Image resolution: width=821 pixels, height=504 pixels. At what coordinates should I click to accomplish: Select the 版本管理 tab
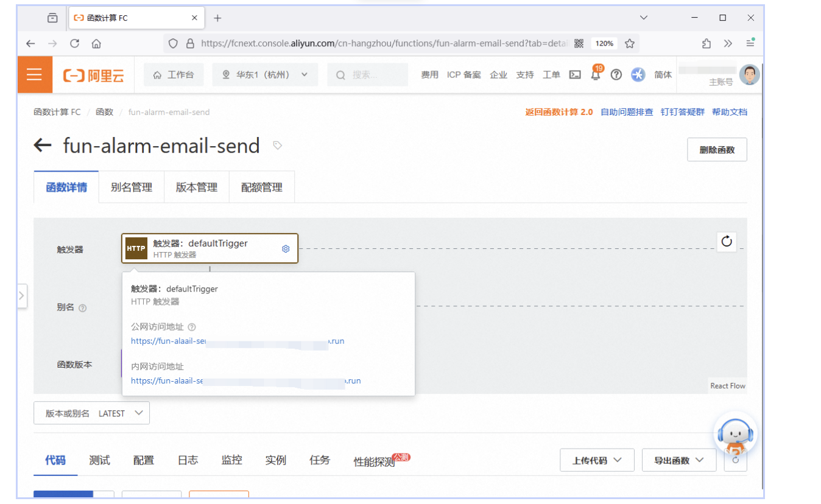pyautogui.click(x=197, y=187)
